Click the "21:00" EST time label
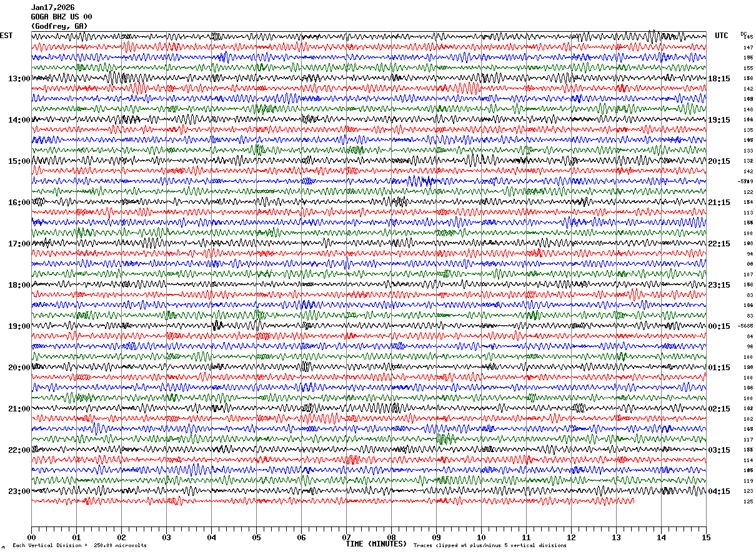 pyautogui.click(x=19, y=409)
